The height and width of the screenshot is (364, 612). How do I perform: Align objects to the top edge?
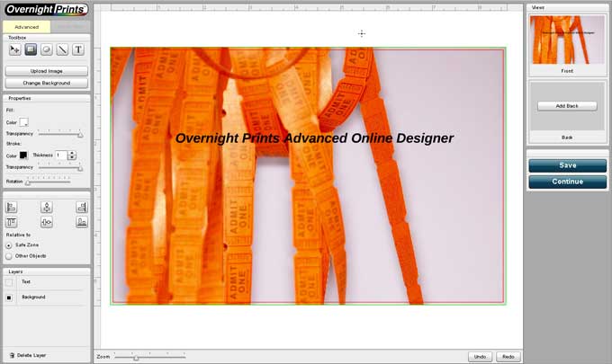tap(12, 222)
